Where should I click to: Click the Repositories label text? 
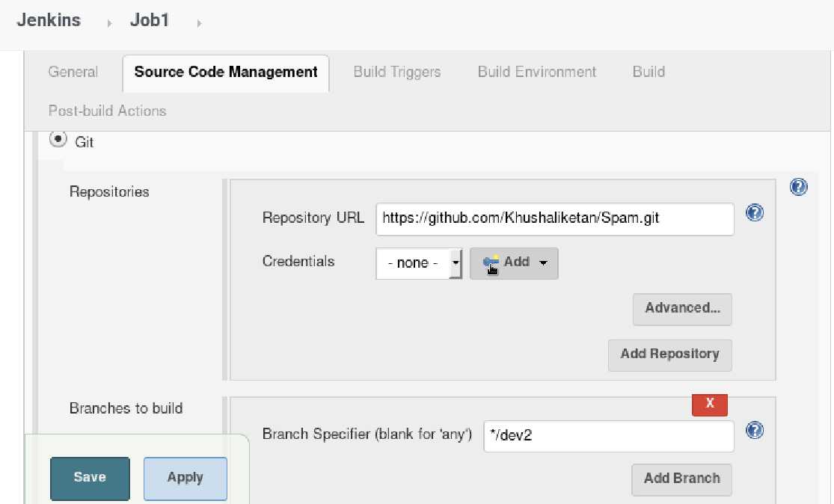(x=109, y=192)
